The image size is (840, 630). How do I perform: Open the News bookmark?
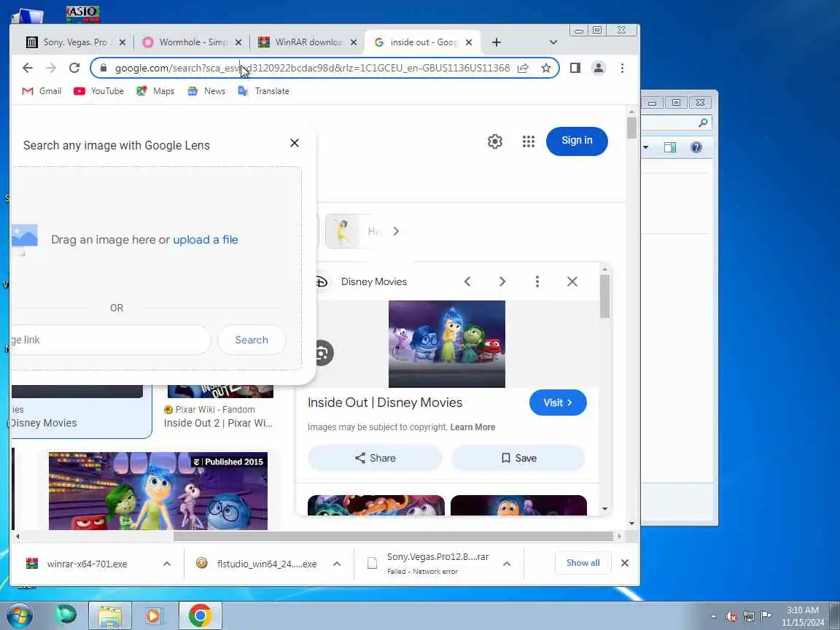coord(206,91)
